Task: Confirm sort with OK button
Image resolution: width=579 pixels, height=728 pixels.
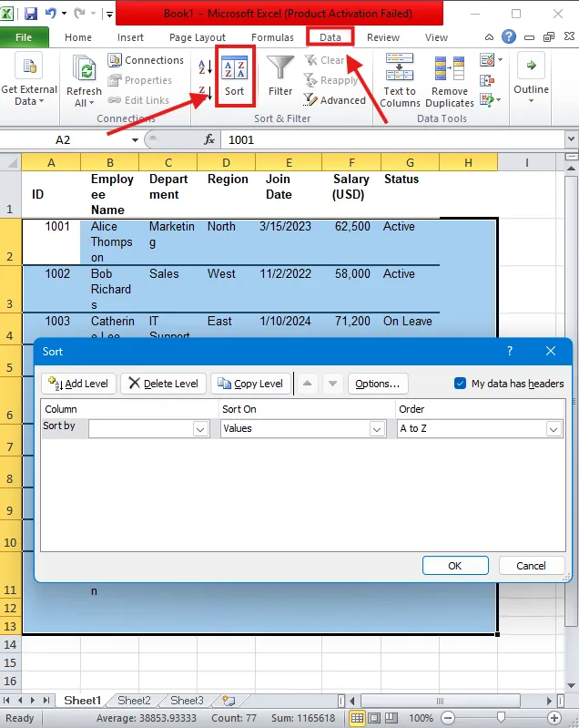Action: coord(455,566)
